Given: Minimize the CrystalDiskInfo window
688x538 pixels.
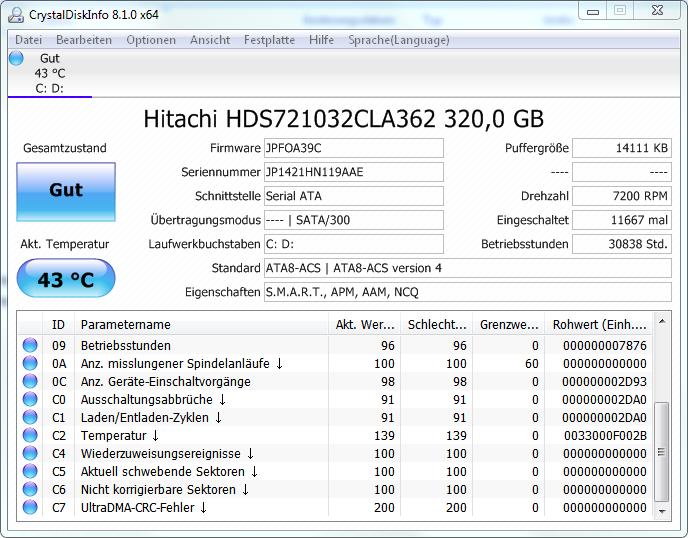Looking at the screenshot, I should coord(593,11).
